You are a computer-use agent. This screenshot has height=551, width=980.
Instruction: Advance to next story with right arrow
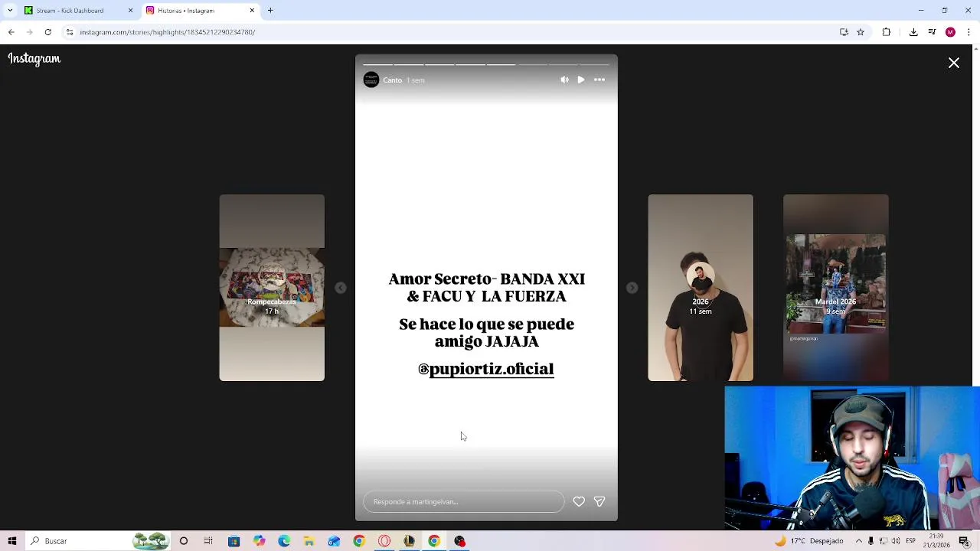632,288
